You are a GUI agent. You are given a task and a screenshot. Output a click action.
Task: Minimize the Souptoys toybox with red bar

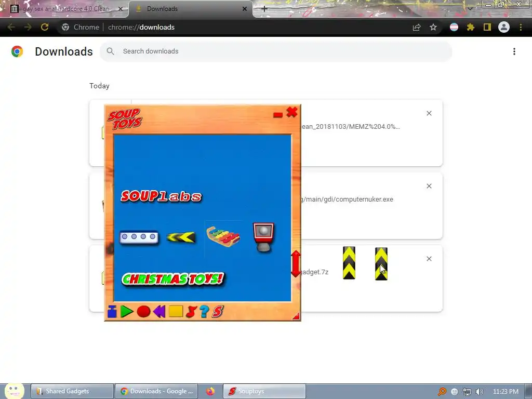pyautogui.click(x=278, y=115)
